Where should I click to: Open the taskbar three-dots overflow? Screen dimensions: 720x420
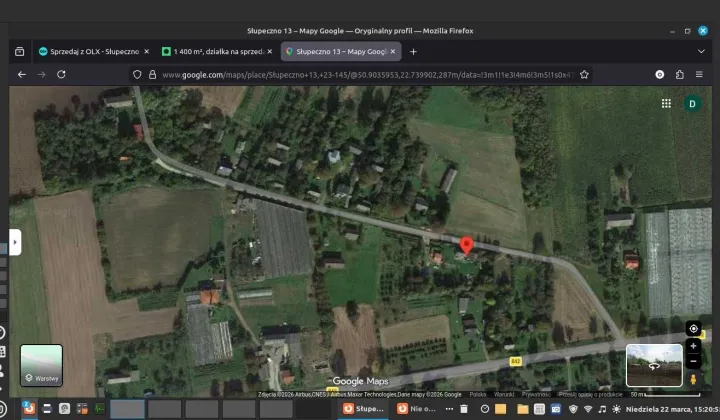pyautogui.click(x=449, y=409)
